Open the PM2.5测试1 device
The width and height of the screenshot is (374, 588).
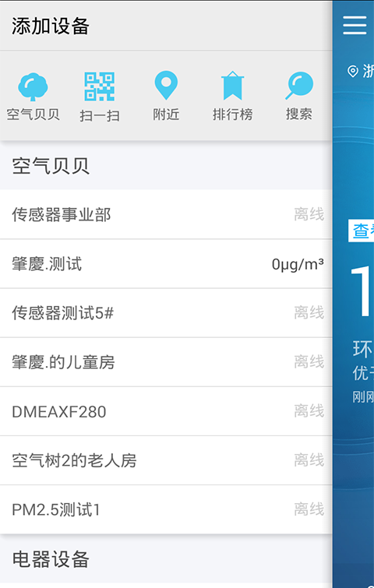point(166,509)
